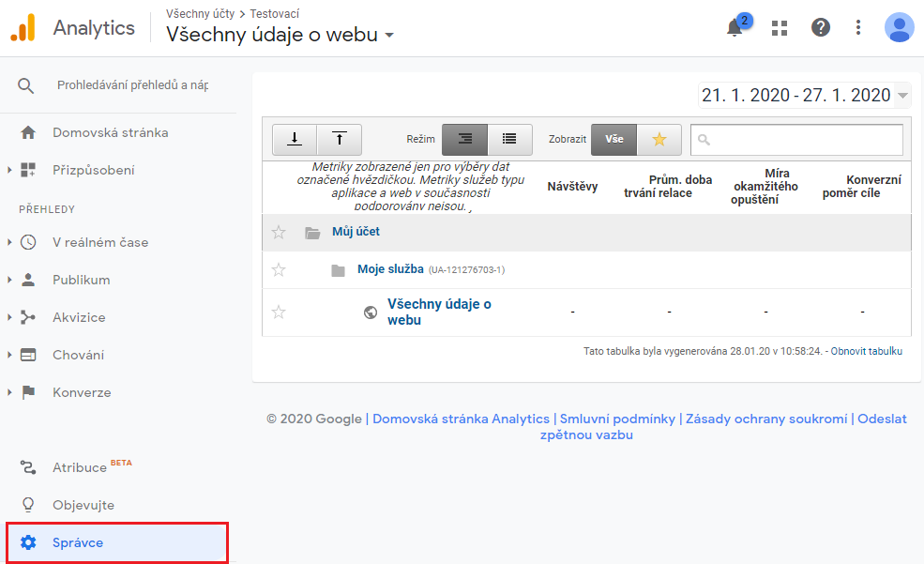
Task: Click the globe icon beside Všechny údaje
Action: click(x=371, y=312)
